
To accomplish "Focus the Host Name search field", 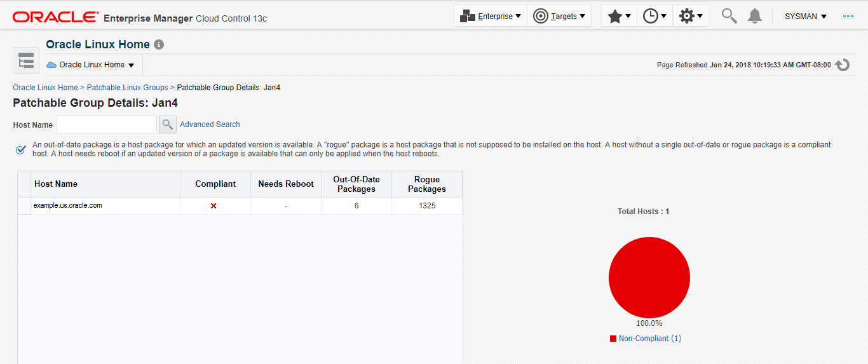I will pyautogui.click(x=107, y=125).
